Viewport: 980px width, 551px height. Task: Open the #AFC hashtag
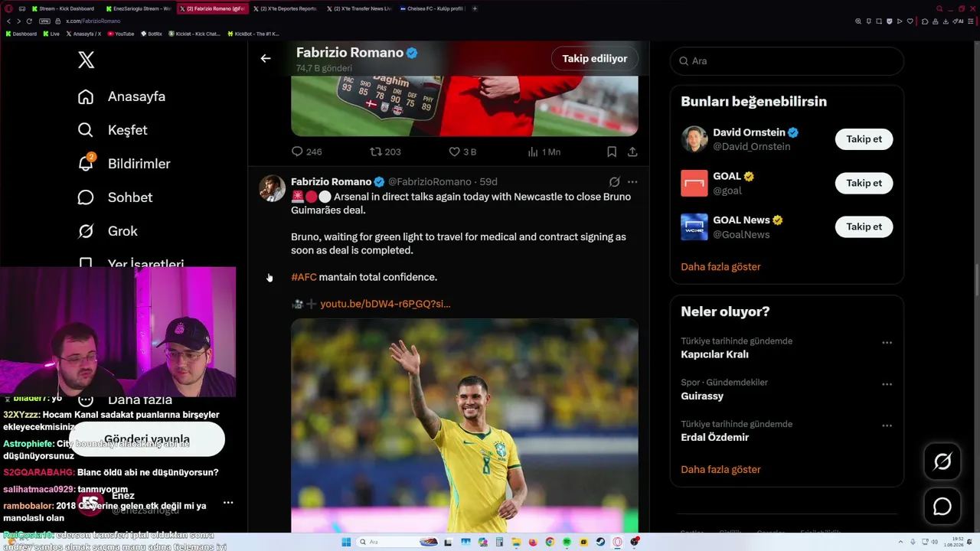304,277
